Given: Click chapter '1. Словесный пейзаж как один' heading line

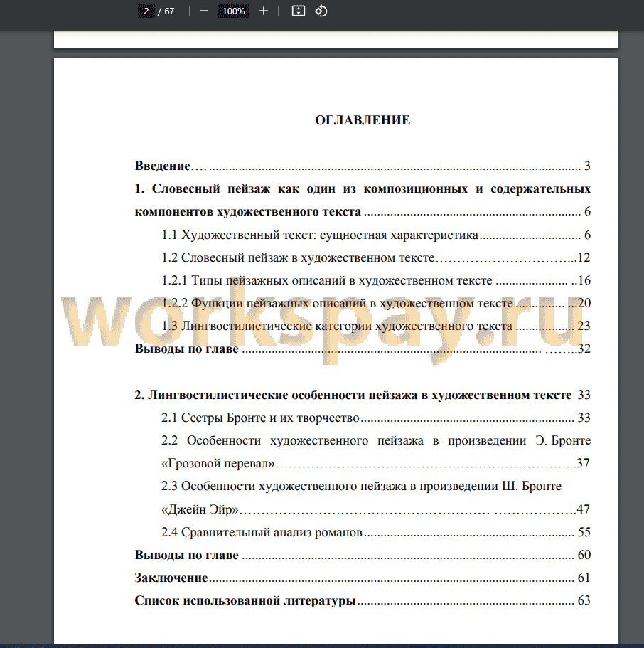Looking at the screenshot, I should pyautogui.click(x=363, y=188).
